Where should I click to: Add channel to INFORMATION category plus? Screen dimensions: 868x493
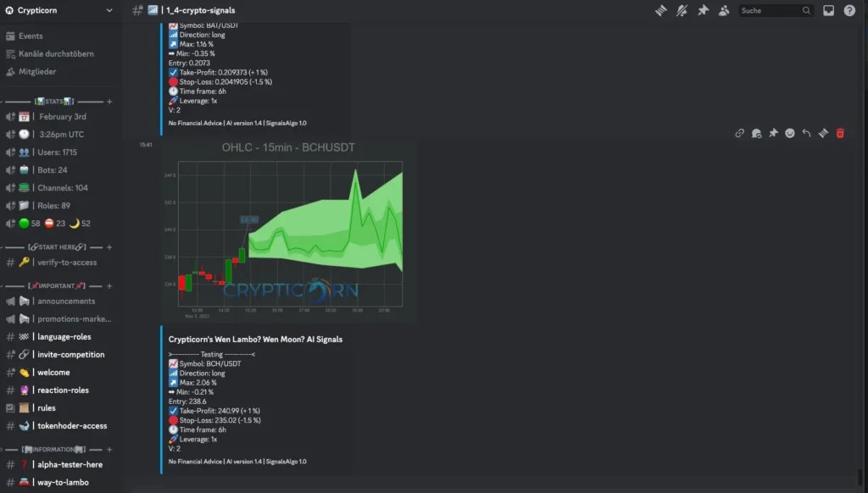109,449
